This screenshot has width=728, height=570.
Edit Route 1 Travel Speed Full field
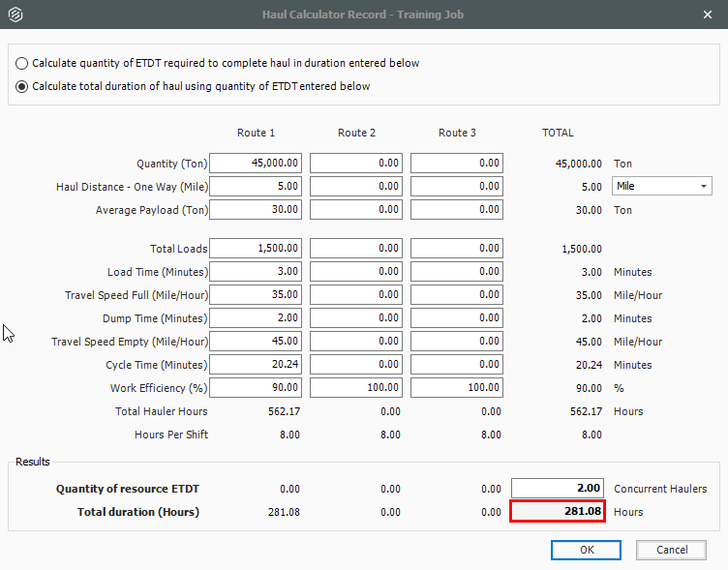257,295
